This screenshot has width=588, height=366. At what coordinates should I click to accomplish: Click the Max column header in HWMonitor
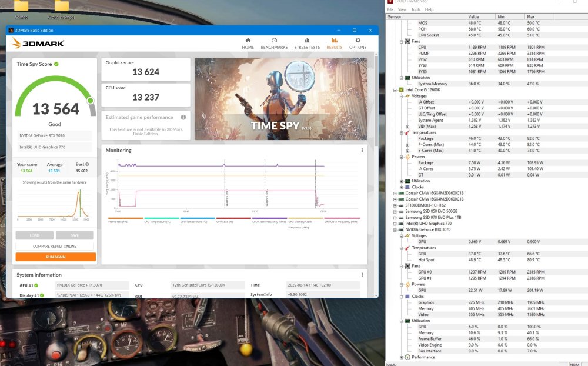531,16
